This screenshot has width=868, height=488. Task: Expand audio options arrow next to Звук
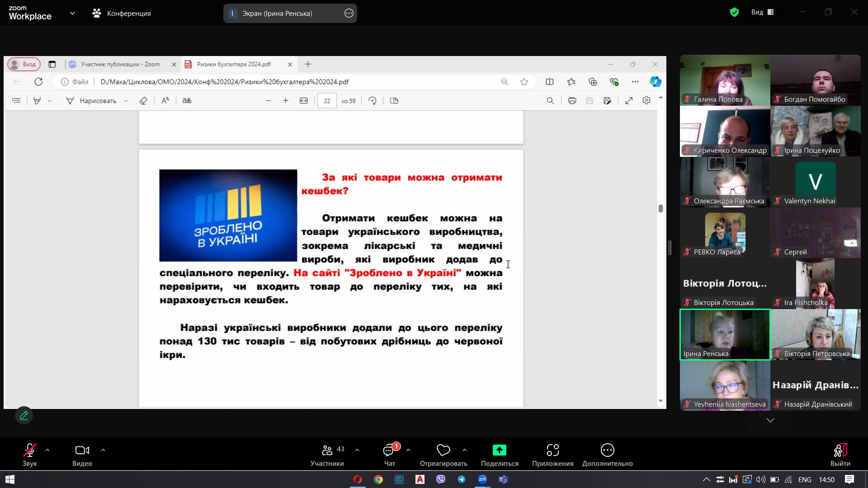[x=47, y=450]
